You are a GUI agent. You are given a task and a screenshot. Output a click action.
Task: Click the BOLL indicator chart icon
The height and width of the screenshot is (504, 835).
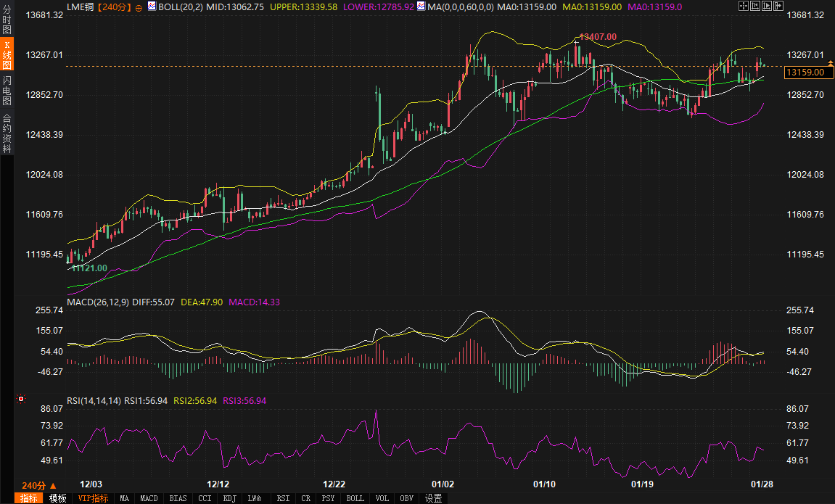coord(152,6)
